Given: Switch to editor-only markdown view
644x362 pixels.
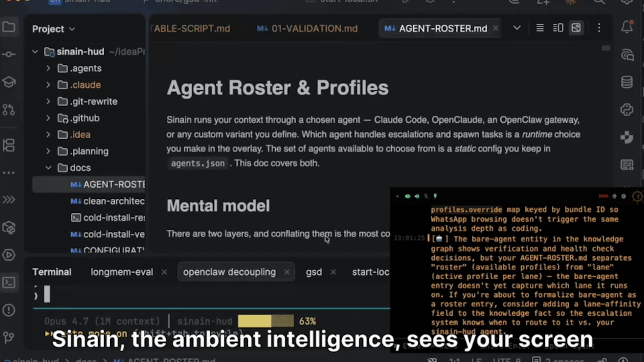Looking at the screenshot, I should pyautogui.click(x=540, y=28).
